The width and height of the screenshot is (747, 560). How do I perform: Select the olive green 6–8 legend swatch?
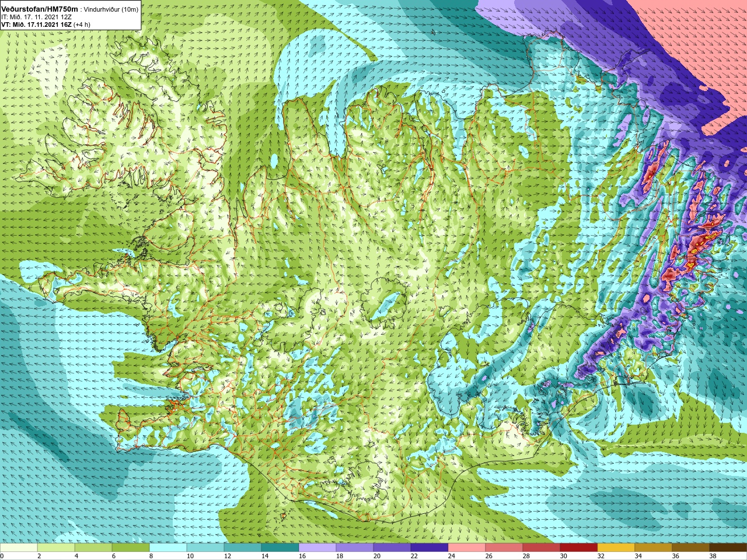pyautogui.click(x=131, y=548)
